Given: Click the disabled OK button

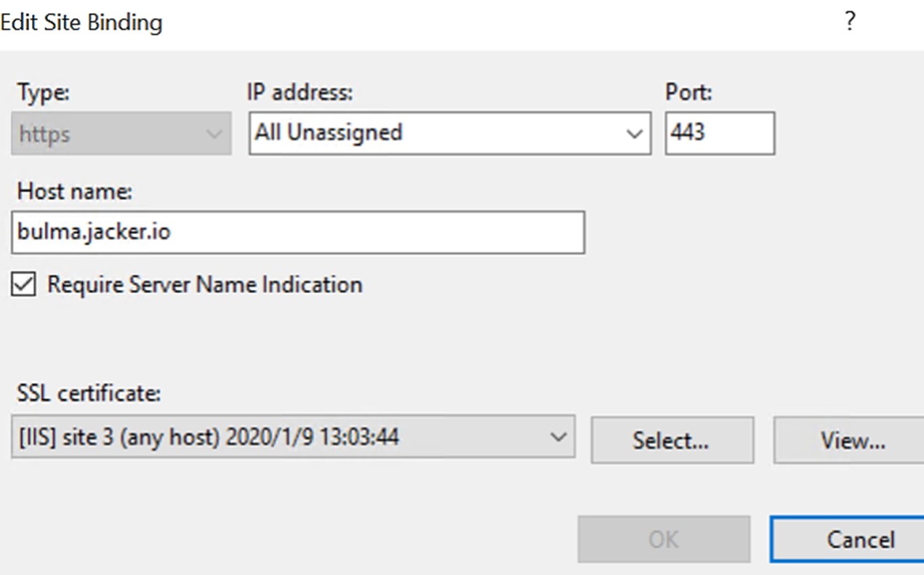Looking at the screenshot, I should coord(663,539).
